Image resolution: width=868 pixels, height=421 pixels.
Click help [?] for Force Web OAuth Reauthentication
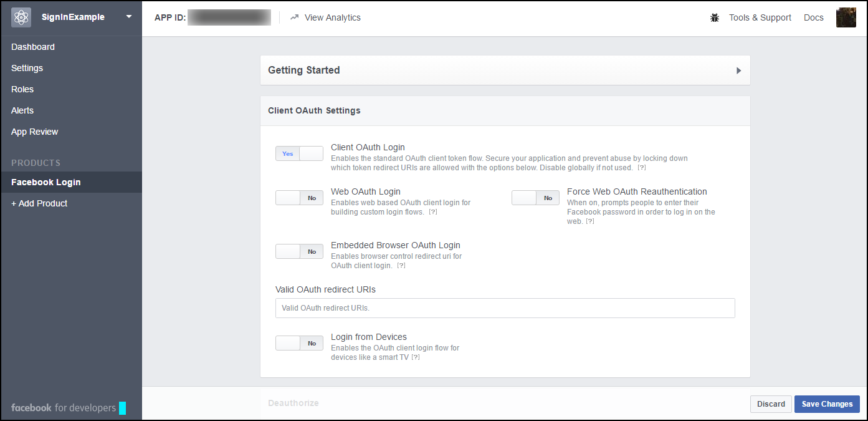click(590, 221)
